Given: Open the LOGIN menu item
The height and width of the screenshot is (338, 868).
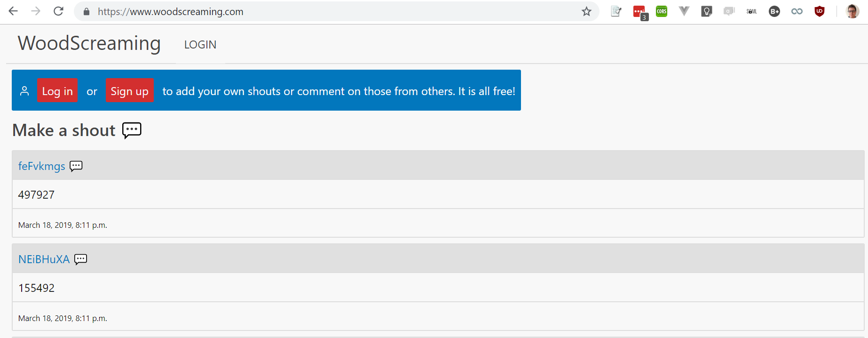Looking at the screenshot, I should click(x=200, y=45).
